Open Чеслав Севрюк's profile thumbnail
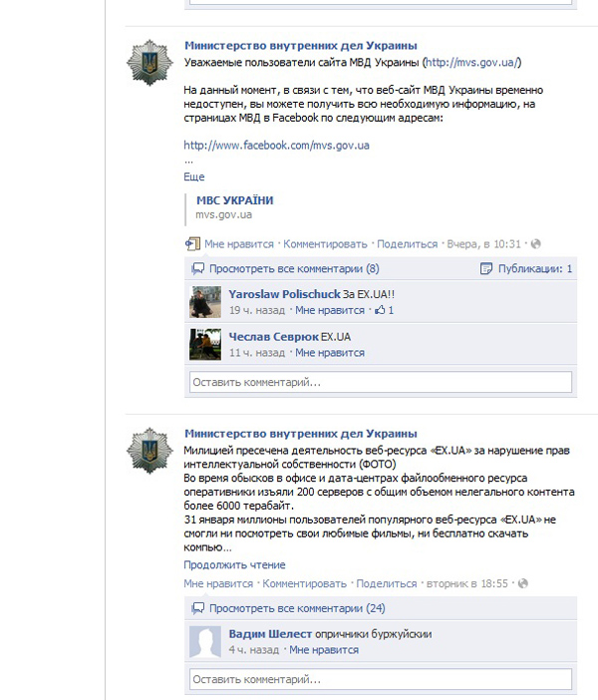Image resolution: width=598 pixels, height=700 pixels. tap(205, 344)
